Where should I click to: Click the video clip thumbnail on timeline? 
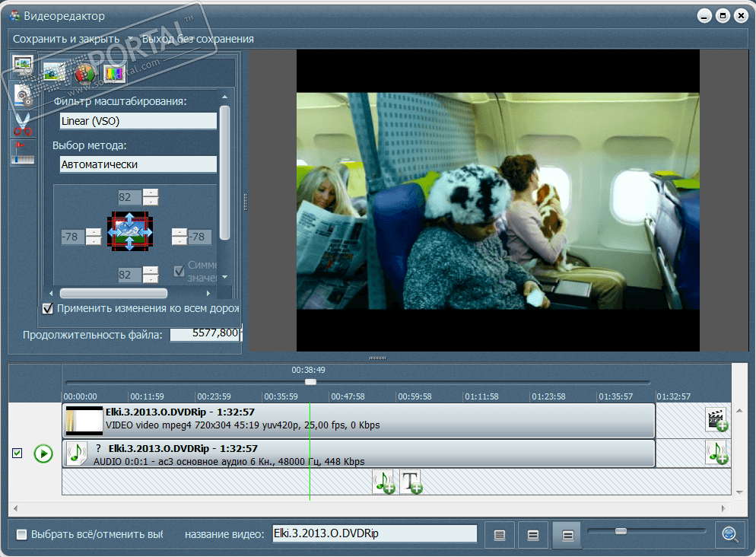[x=84, y=421]
